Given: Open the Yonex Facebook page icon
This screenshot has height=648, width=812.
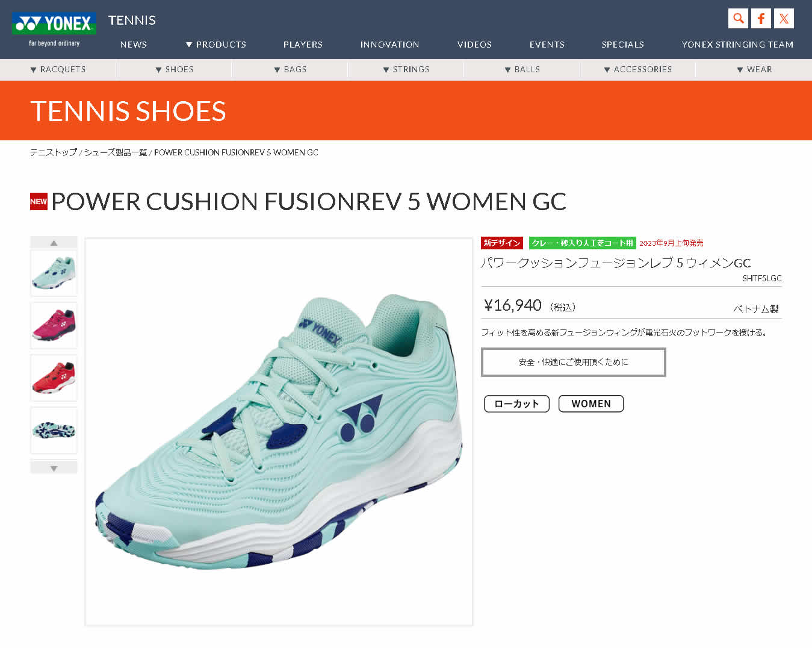Looking at the screenshot, I should tap(761, 18).
